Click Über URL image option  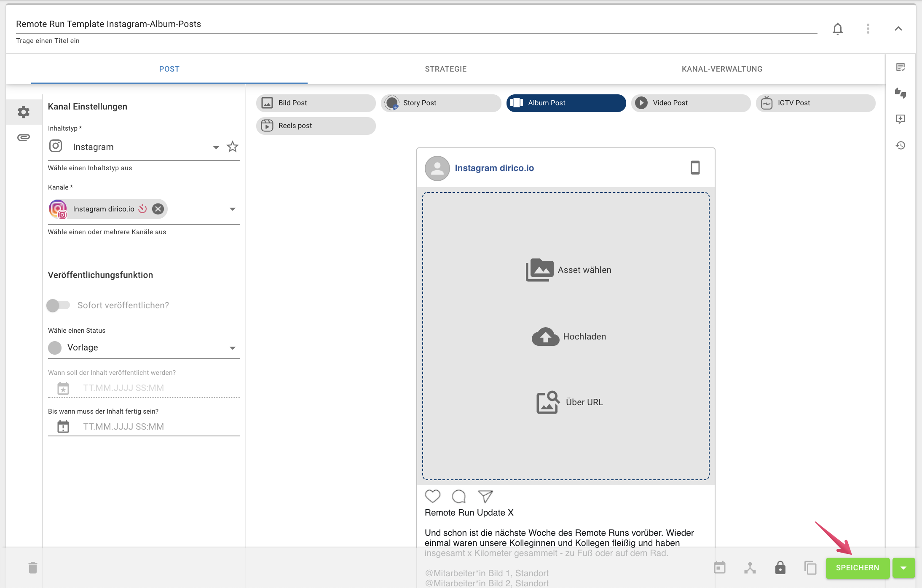[x=569, y=402]
